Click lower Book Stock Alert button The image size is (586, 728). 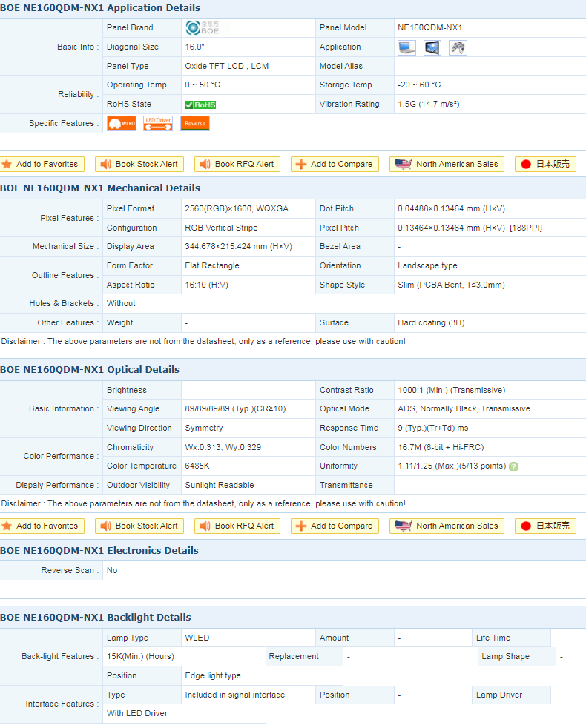pyautogui.click(x=139, y=526)
